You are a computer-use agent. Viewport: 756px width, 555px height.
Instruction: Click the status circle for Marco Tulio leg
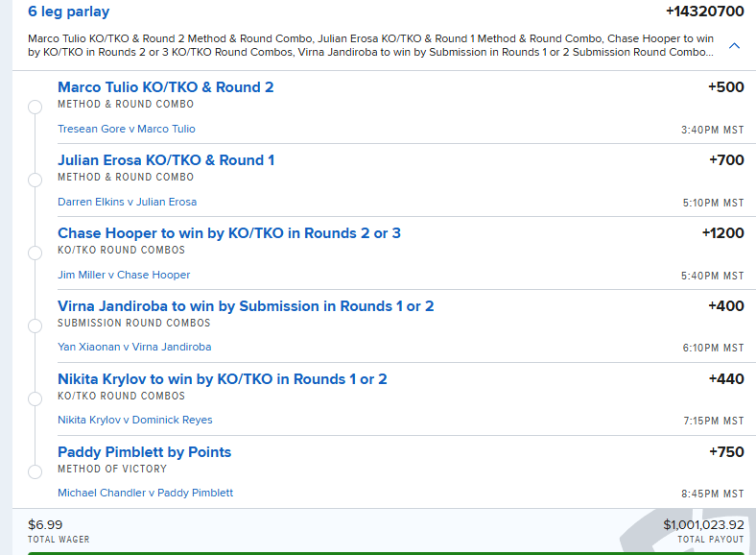point(35,108)
